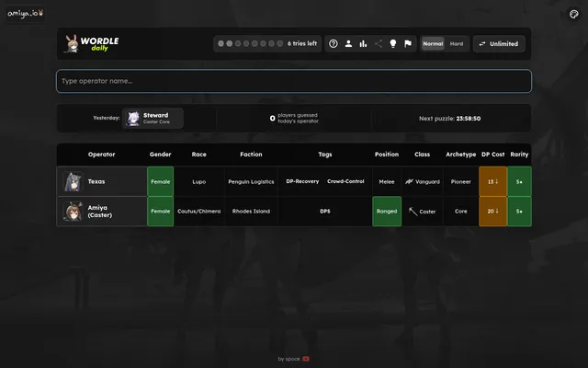Click the Amiya (Caster) name cell

tap(102, 211)
